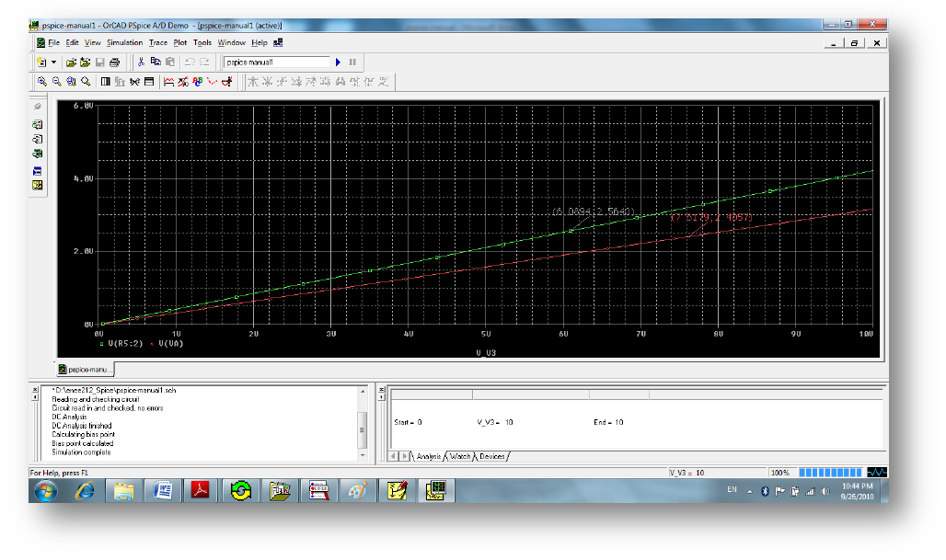Open the pspice-manual1 document tab
This screenshot has height=560, width=946.
coord(85,370)
